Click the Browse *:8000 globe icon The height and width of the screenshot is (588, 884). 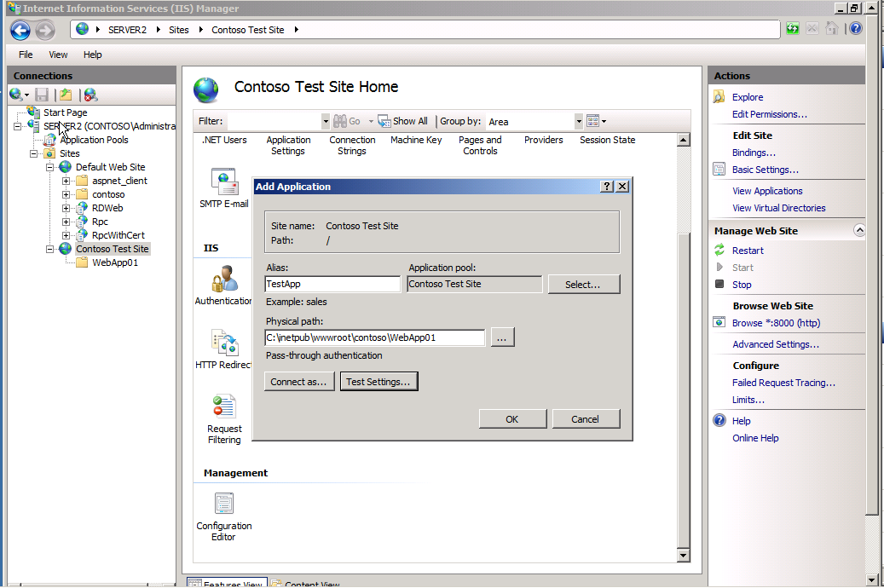pyautogui.click(x=719, y=322)
